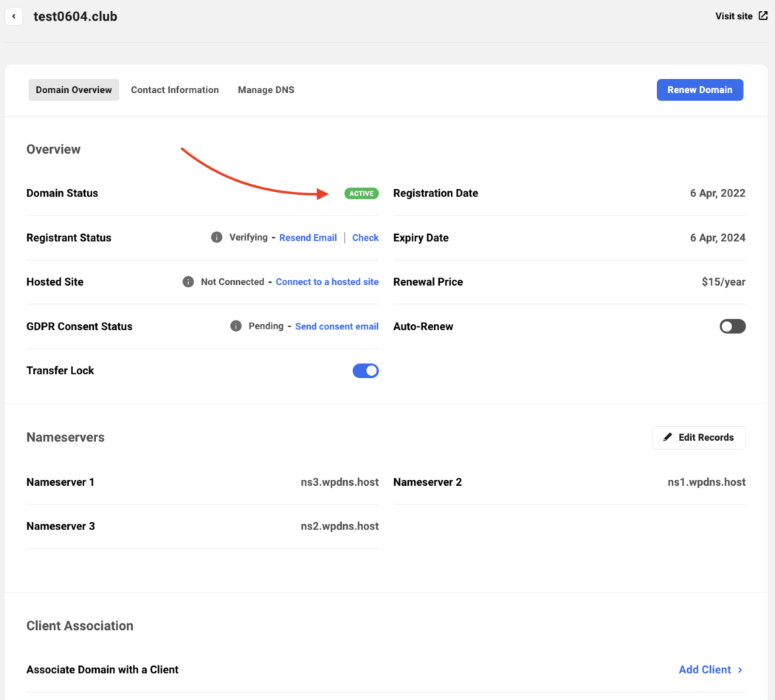Disable the Transfer Lock toggle
The image size is (775, 700).
tap(365, 371)
